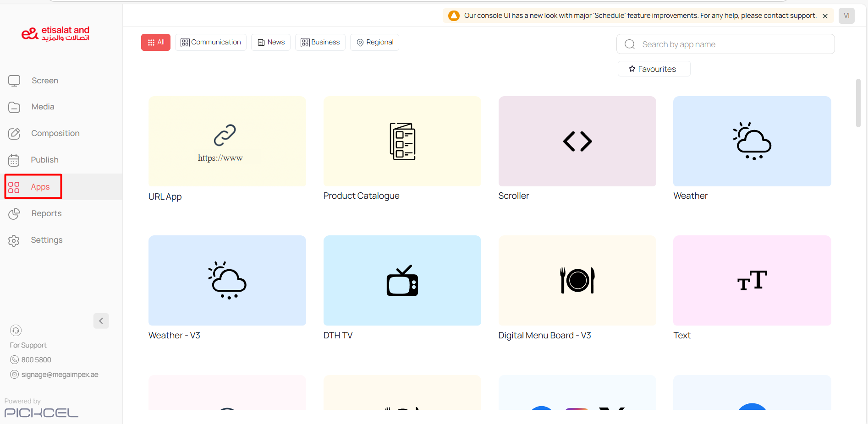Show Business category apps
Image resolution: width=868 pixels, height=424 pixels.
point(320,43)
